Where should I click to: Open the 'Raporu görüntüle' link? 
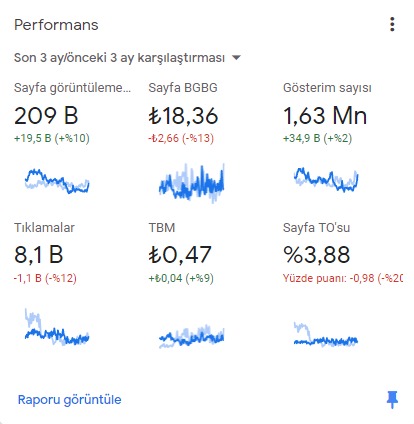tap(69, 399)
